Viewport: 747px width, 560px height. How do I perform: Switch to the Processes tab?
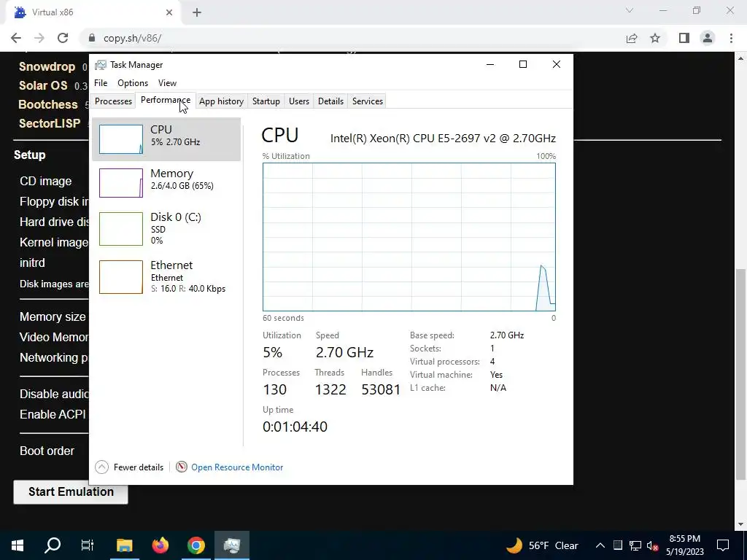113,101
